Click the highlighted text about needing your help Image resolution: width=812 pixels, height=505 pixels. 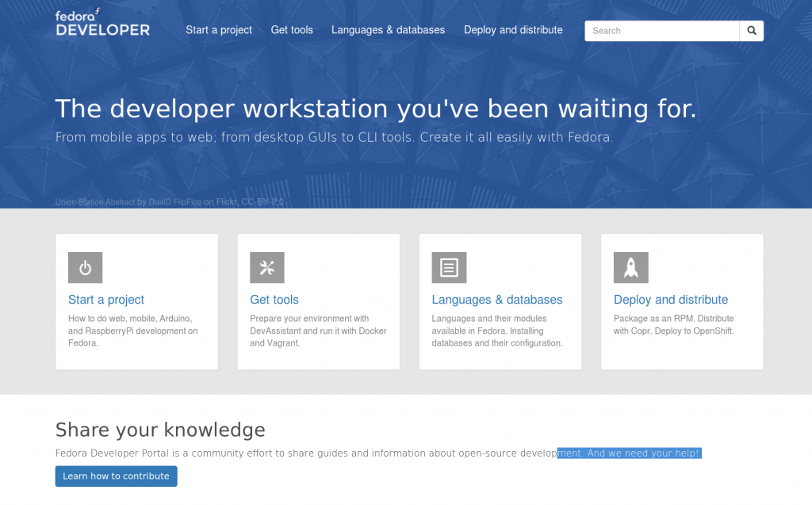629,453
